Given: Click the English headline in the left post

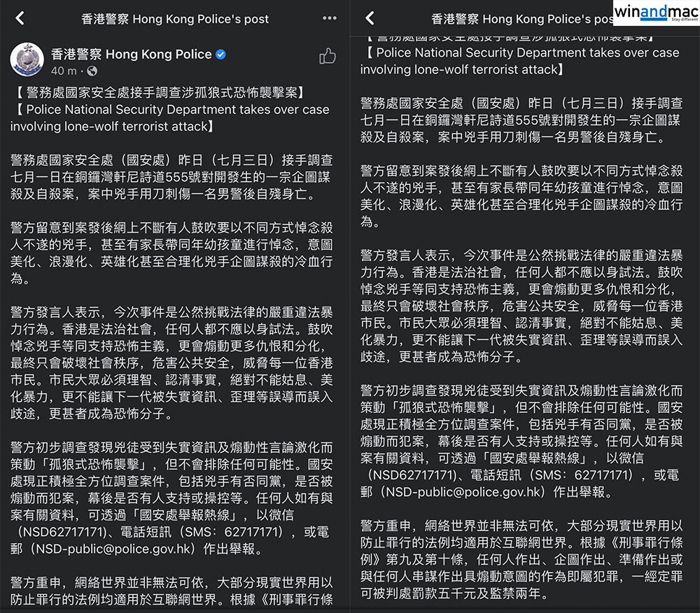Looking at the screenshot, I should [x=169, y=118].
